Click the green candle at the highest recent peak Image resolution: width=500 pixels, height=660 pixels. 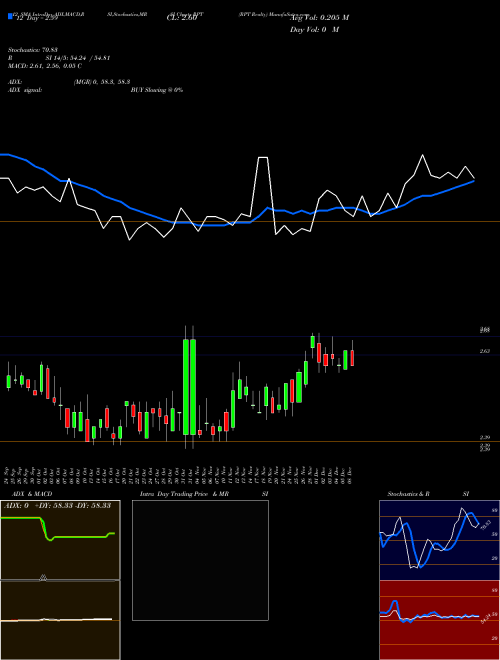312,341
